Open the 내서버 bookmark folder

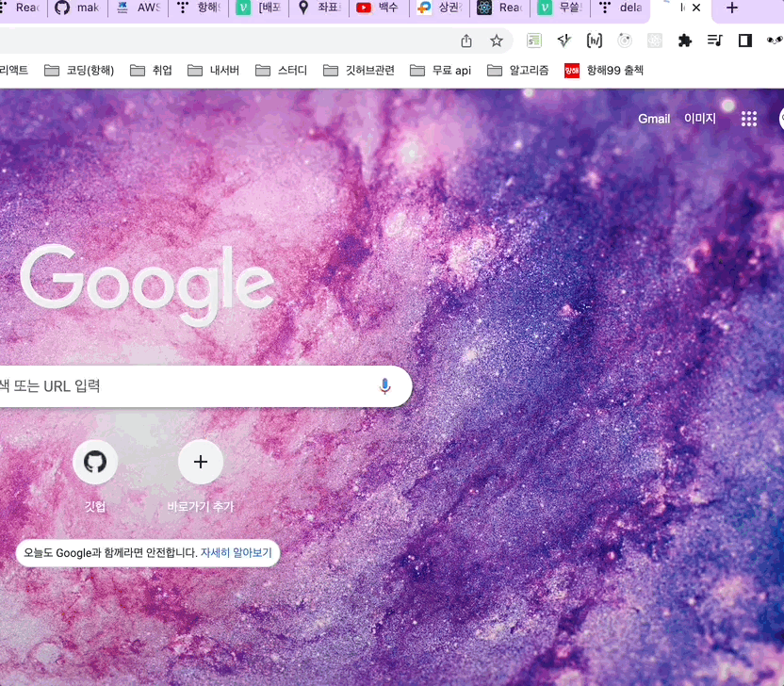214,71
